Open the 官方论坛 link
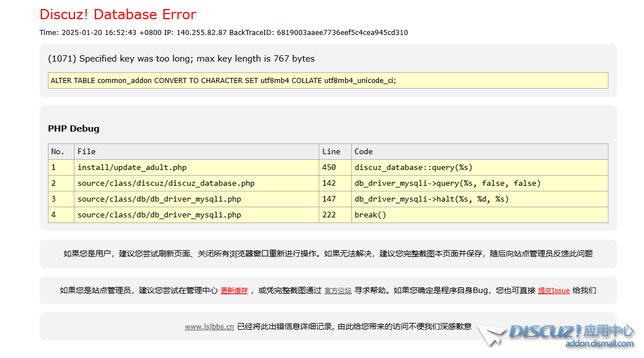The image size is (644, 358). click(x=338, y=291)
